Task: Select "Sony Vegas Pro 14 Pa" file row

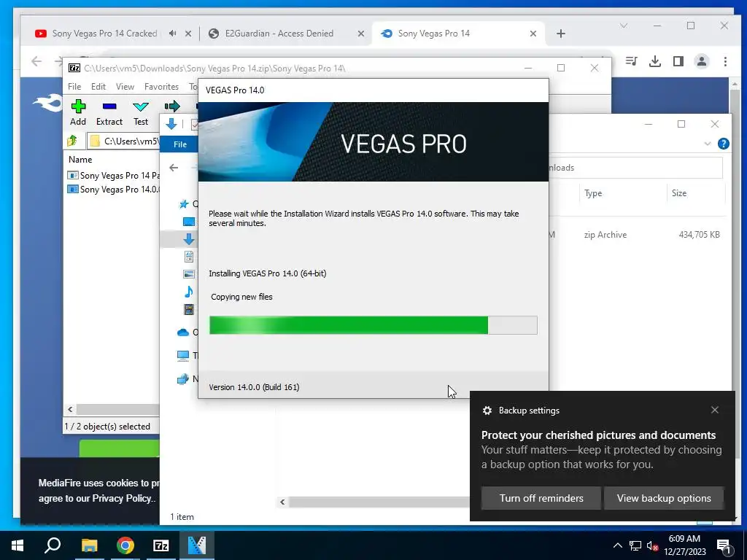Action: pos(113,175)
